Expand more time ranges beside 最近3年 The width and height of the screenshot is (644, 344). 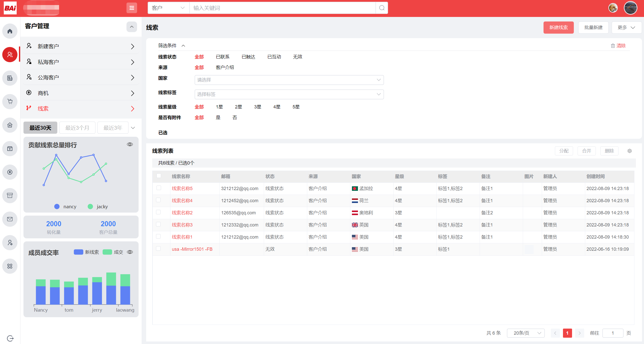tap(133, 128)
